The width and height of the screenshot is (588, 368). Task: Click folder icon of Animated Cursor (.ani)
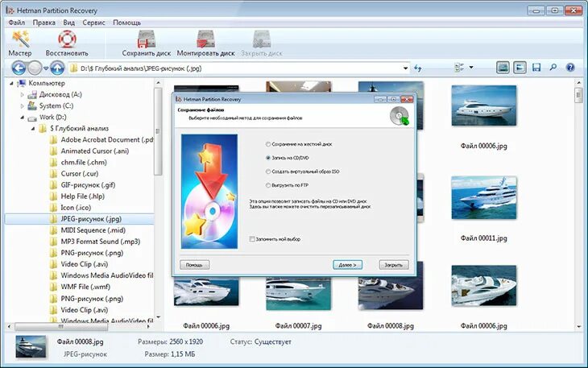point(54,151)
